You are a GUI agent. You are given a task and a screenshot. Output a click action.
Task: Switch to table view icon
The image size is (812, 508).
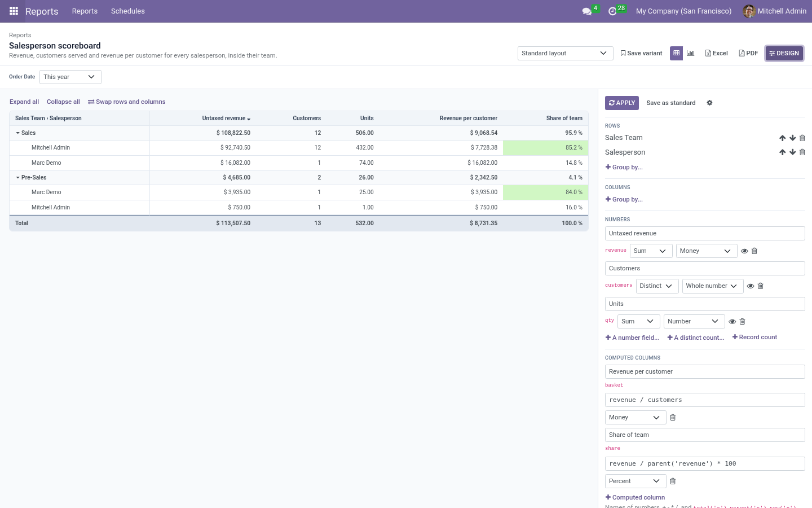point(676,53)
